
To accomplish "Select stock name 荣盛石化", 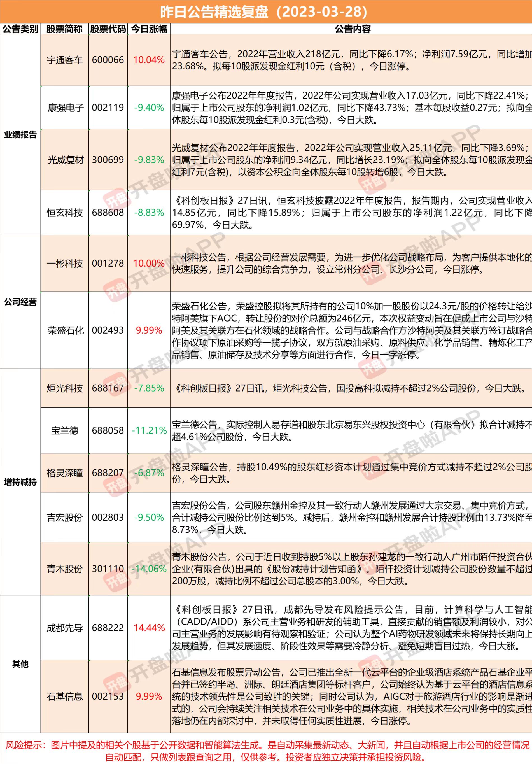I will 65,330.
